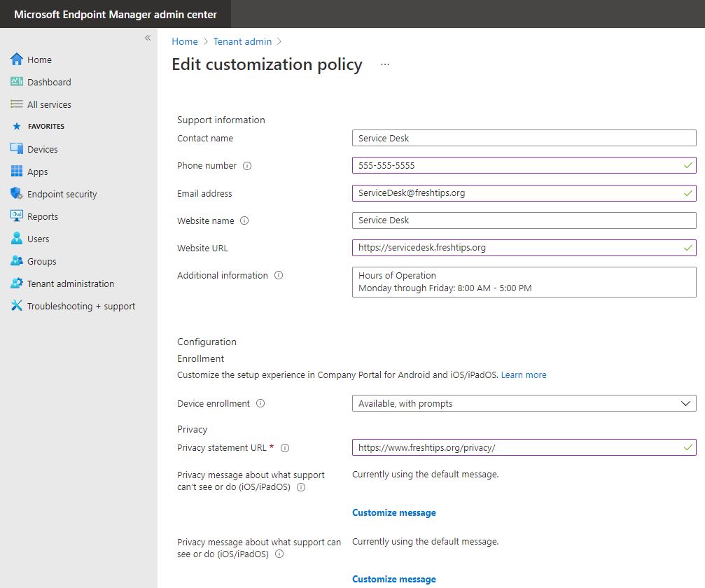This screenshot has height=588, width=705.
Task: Show info tooltip for Privacy statement URL
Action: pyautogui.click(x=285, y=448)
